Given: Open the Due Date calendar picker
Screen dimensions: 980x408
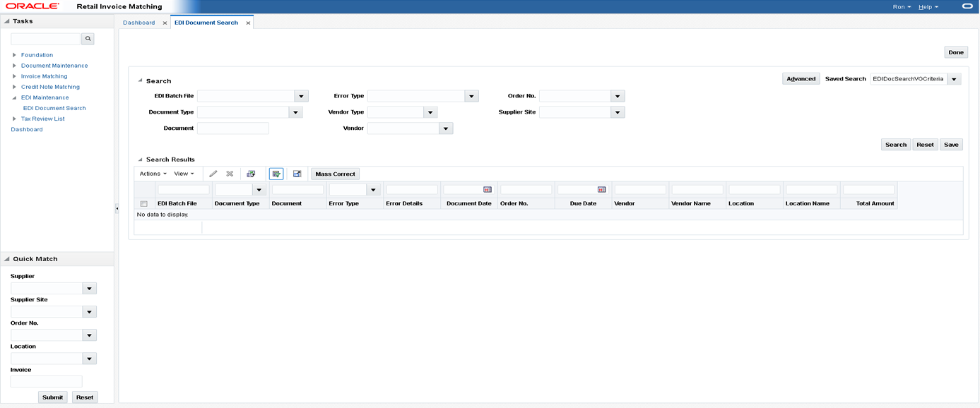Looking at the screenshot, I should pos(602,189).
